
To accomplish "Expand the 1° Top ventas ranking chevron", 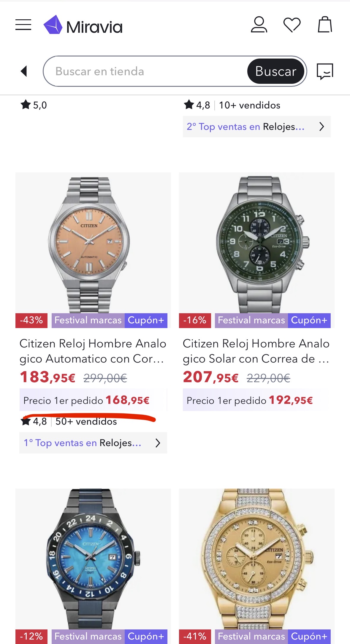I will pyautogui.click(x=158, y=443).
